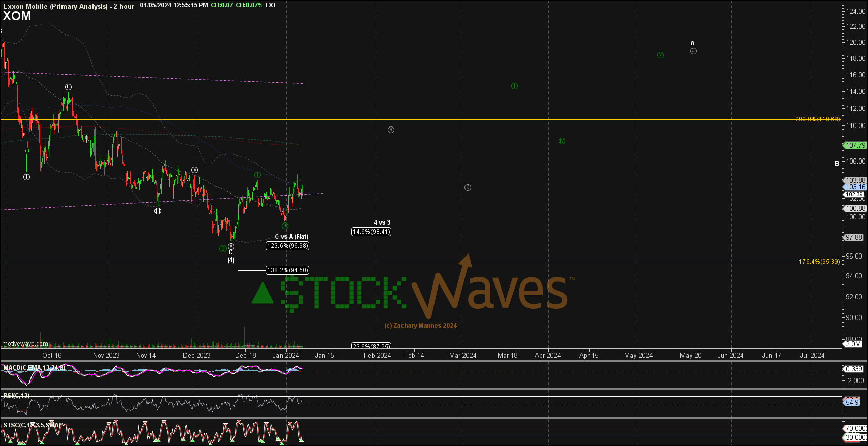Click the MACD(C,EMA,13,34,8) indicator label
This screenshot has height=446, width=868.
click(34, 368)
